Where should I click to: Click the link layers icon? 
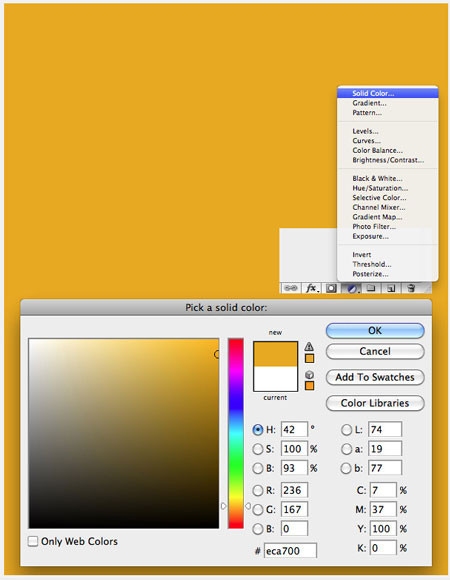(291, 288)
